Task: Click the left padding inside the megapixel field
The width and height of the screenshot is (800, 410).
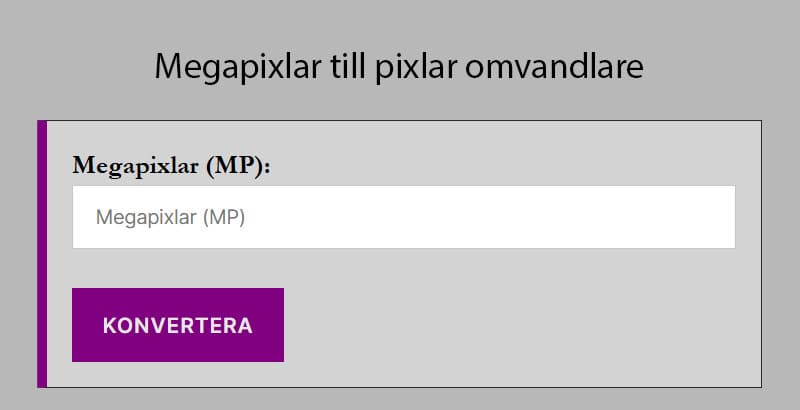Action: coord(83,217)
